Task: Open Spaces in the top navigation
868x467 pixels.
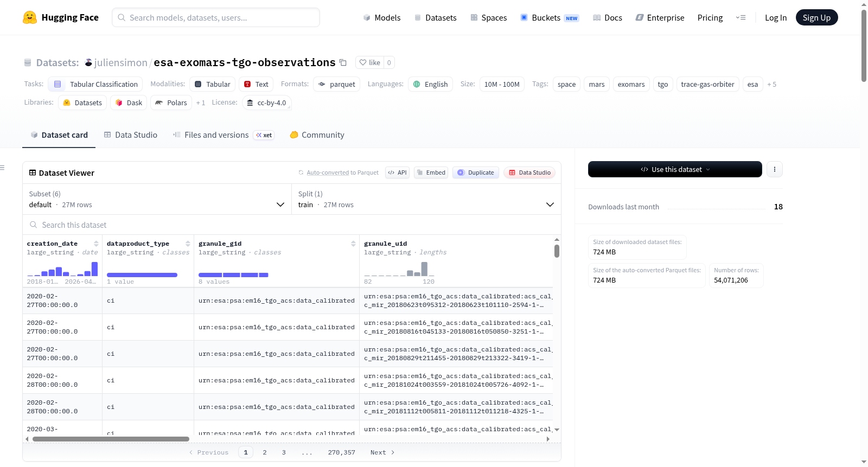Action: [x=488, y=17]
